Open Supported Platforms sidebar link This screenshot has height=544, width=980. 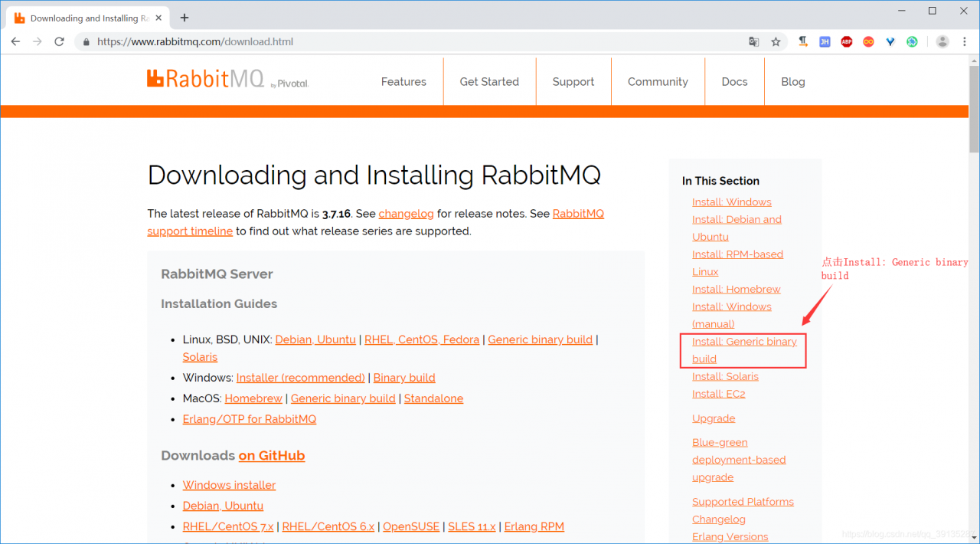point(743,502)
